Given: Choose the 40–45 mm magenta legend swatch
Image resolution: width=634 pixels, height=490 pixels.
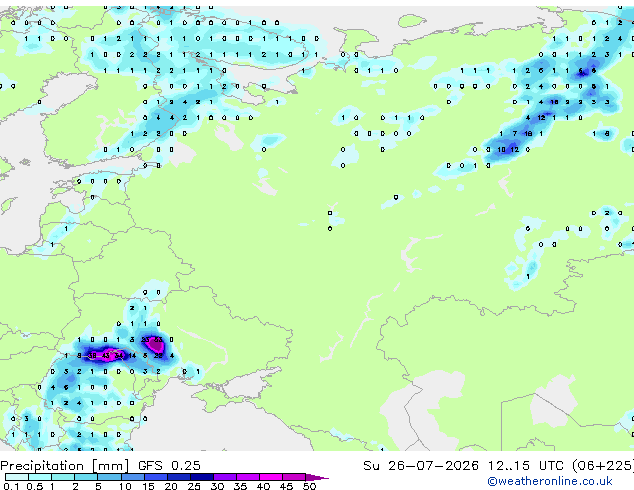Looking at the screenshot, I should pos(271,477).
